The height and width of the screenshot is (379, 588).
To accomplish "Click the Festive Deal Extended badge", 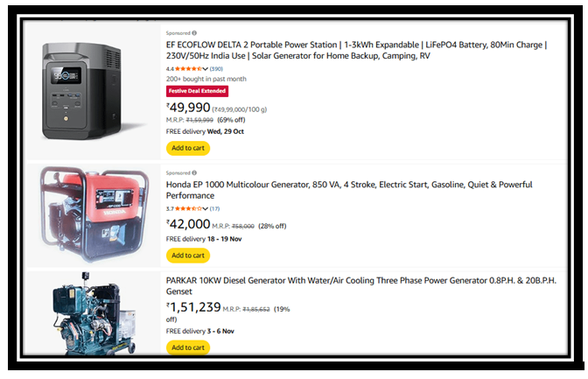I will pos(196,90).
